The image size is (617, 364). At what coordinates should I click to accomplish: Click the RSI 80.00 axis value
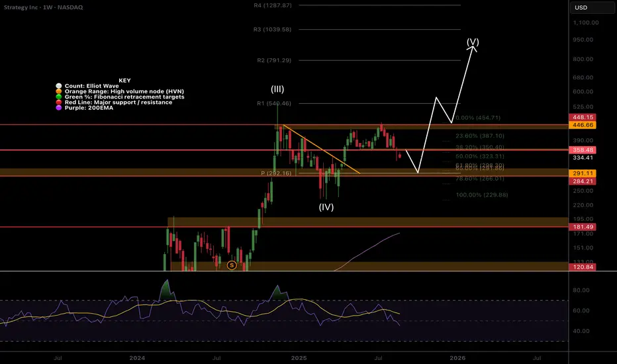[x=581, y=291]
